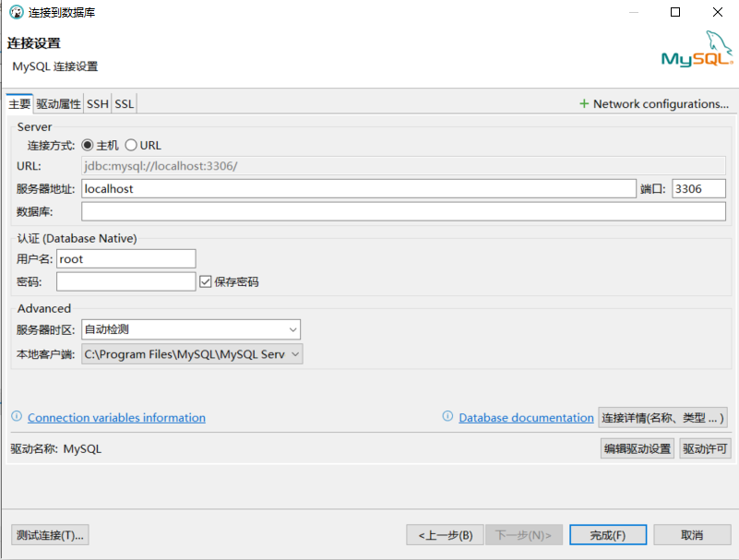Click the 测试连接(T) button

pyautogui.click(x=51, y=535)
